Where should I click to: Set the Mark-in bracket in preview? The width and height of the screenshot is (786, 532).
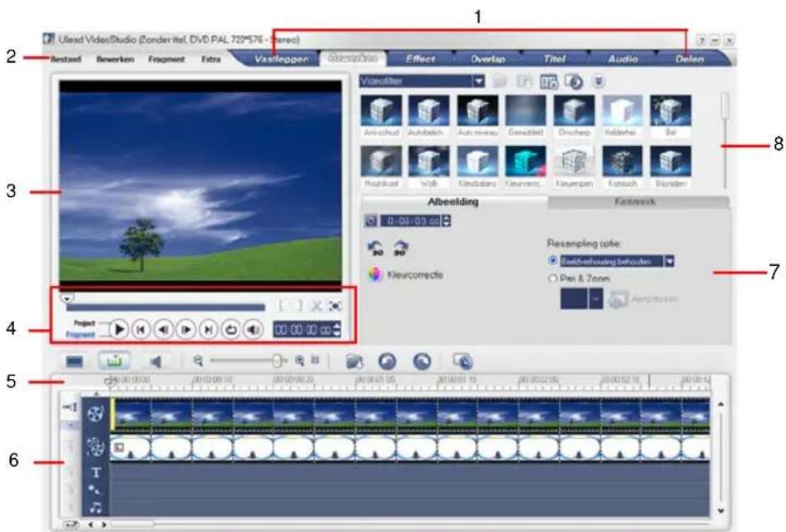click(x=282, y=306)
